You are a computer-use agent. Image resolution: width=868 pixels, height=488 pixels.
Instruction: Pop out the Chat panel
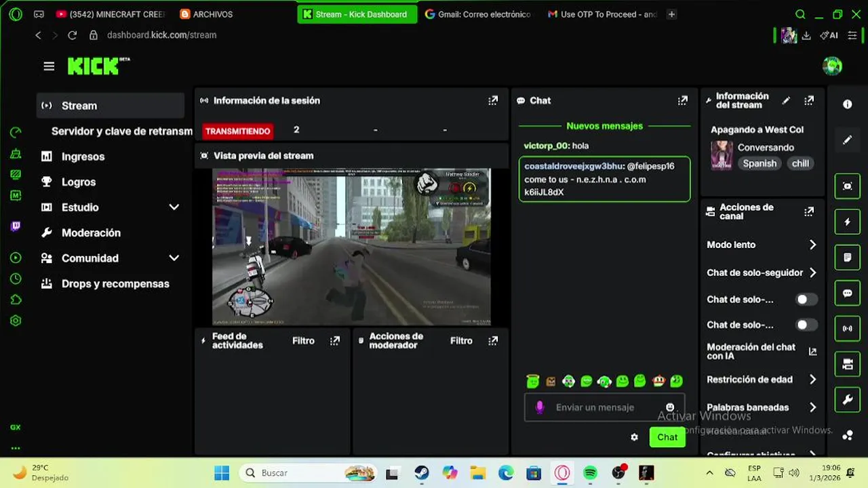[683, 100]
